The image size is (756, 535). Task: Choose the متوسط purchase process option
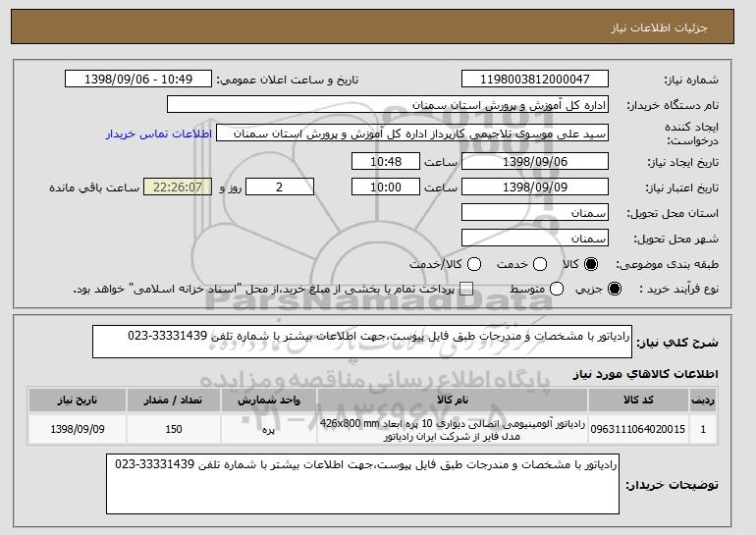click(557, 289)
